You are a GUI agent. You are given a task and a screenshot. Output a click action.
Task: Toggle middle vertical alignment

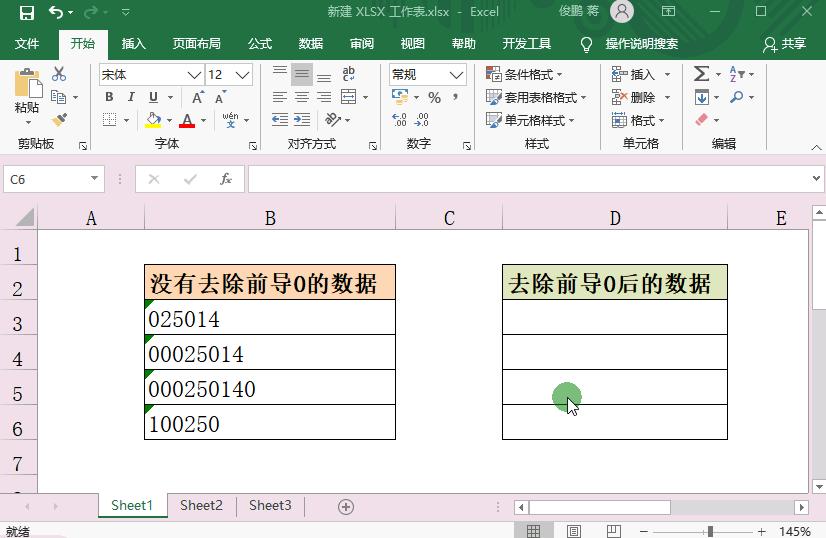coord(302,74)
